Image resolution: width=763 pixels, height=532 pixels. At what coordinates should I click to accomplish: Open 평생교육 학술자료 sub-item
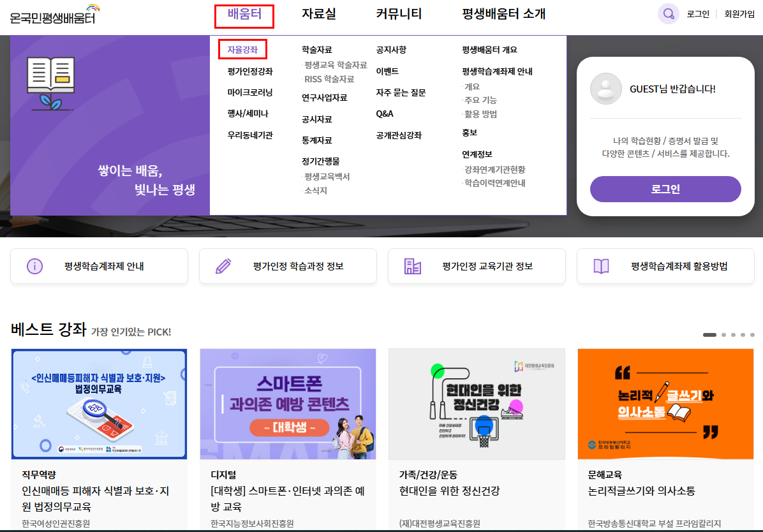(x=336, y=65)
